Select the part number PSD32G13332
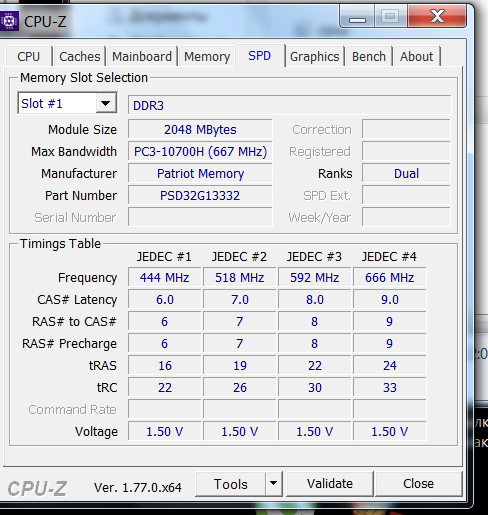The width and height of the screenshot is (488, 515). (200, 196)
